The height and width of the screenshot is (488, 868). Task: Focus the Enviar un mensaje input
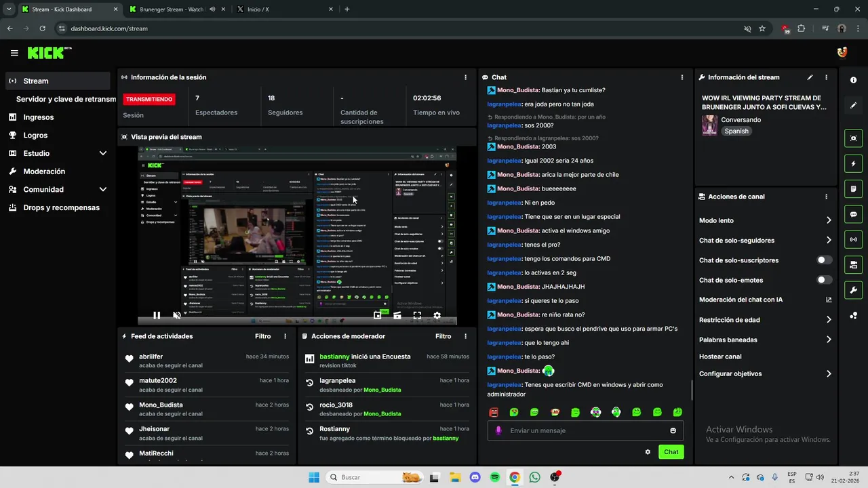(586, 430)
